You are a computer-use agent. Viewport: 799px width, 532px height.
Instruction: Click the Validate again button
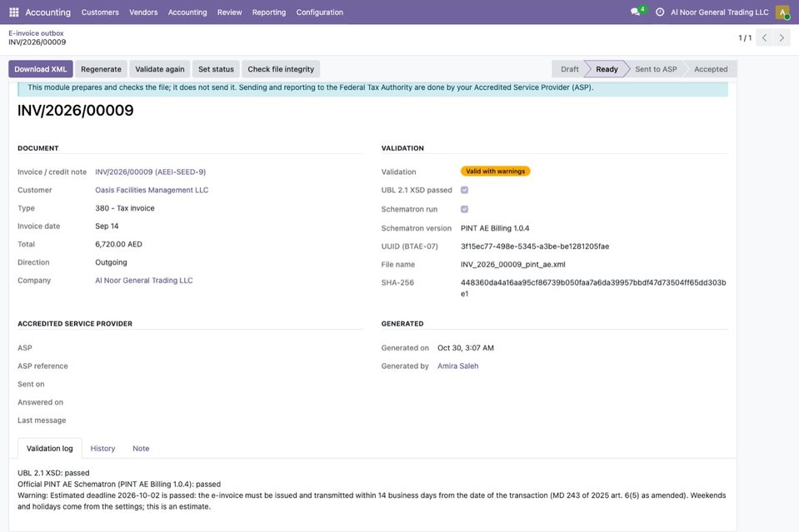[159, 69]
